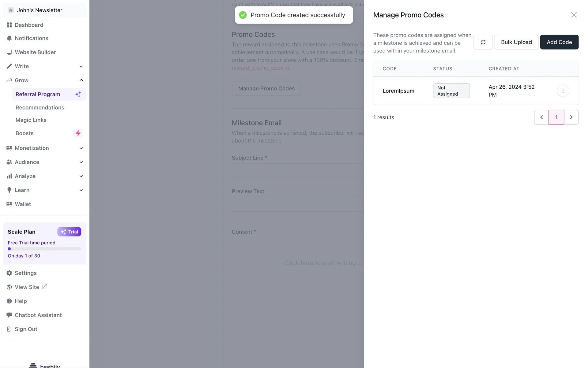This screenshot has width=588, height=368.
Task: Click the Notifications bell icon
Action: tap(9, 38)
